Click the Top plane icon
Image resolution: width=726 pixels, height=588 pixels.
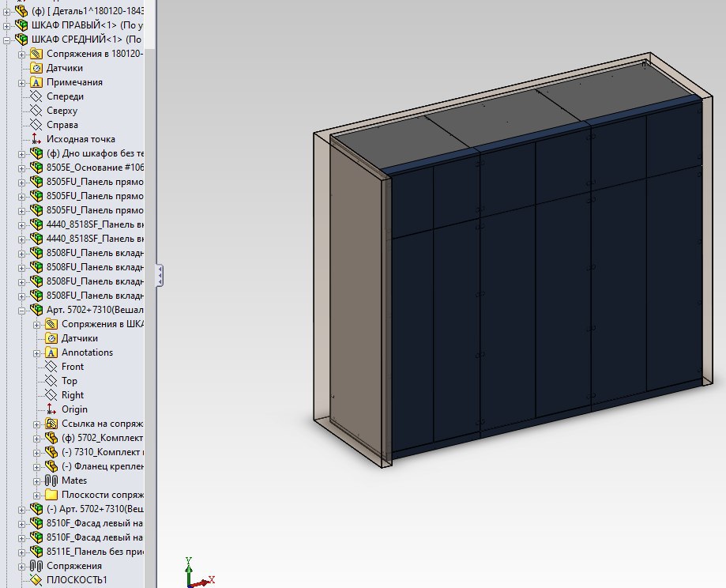click(51, 381)
